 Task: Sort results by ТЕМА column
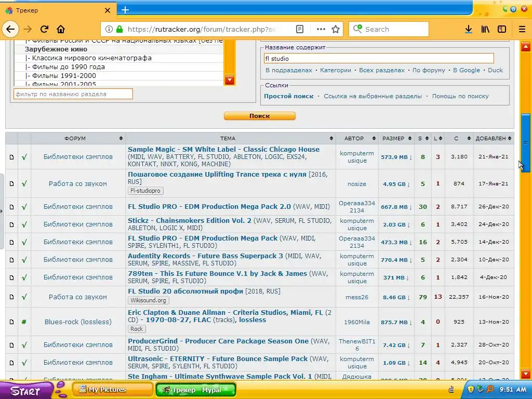(x=231, y=138)
